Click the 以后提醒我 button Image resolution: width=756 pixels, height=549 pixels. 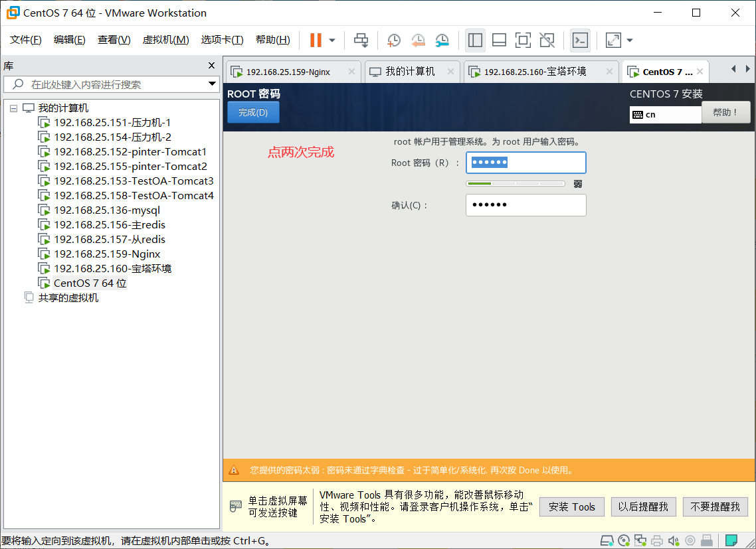[643, 507]
